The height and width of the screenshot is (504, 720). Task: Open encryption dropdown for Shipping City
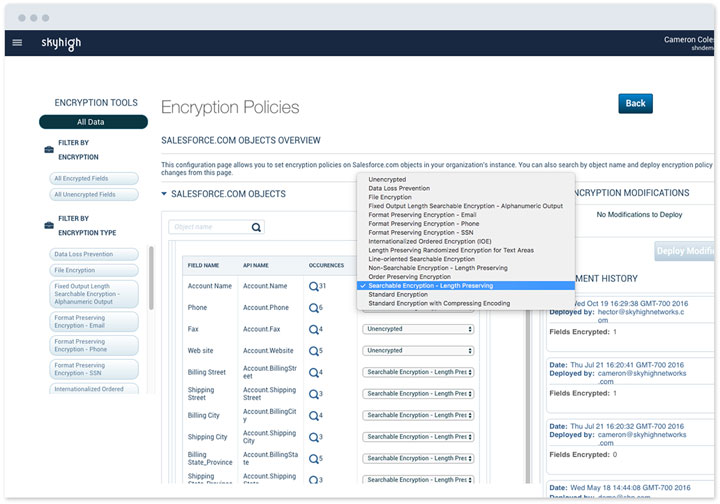[x=418, y=437]
